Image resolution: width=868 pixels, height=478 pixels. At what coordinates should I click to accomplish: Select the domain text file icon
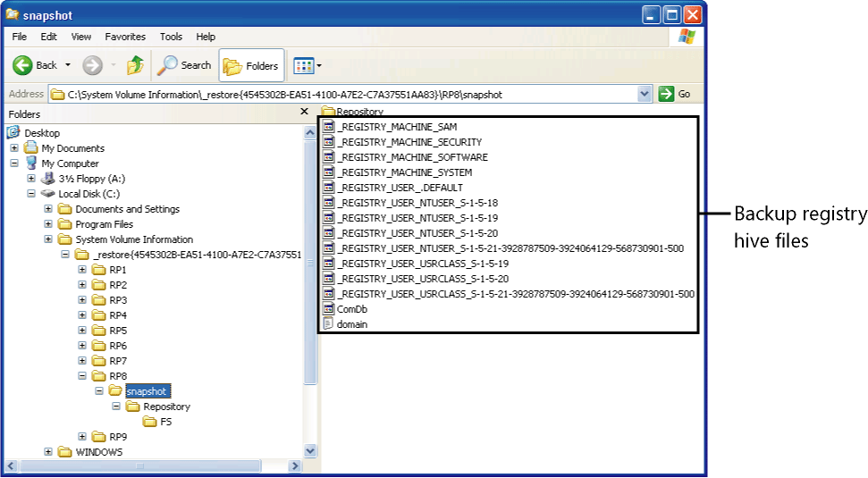coord(328,324)
